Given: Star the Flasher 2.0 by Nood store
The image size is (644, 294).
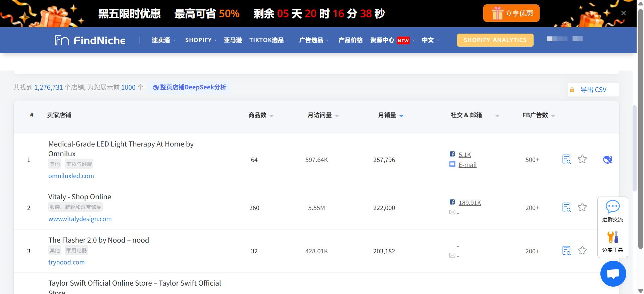Looking at the screenshot, I should coord(582,250).
